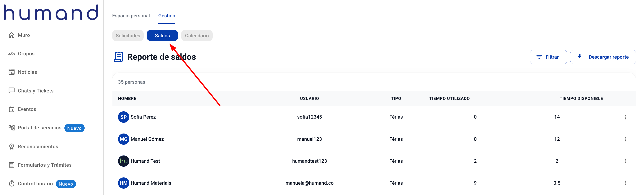Image resolution: width=644 pixels, height=195 pixels.
Task: Click the Formularios y Trámites list icon
Action: pos(11,165)
